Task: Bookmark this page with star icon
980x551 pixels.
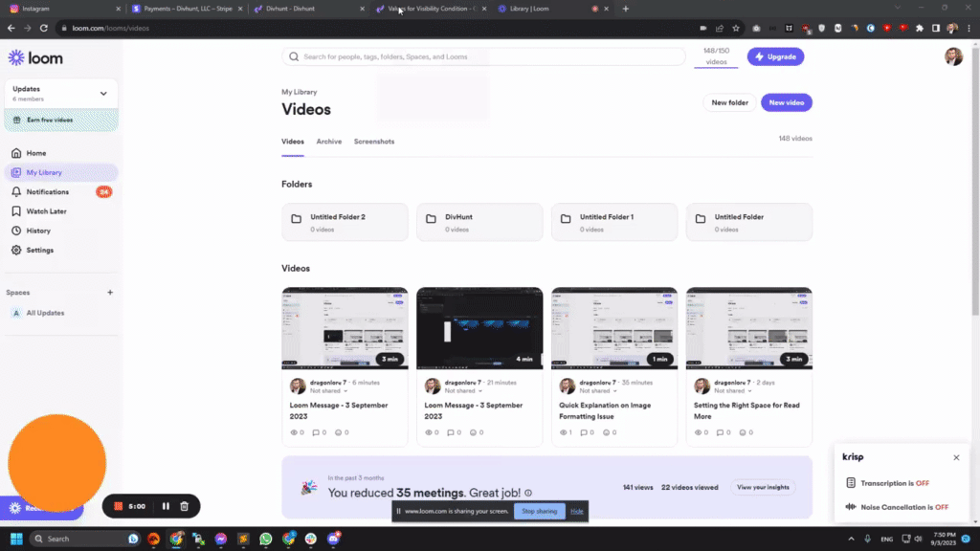Action: tap(736, 28)
